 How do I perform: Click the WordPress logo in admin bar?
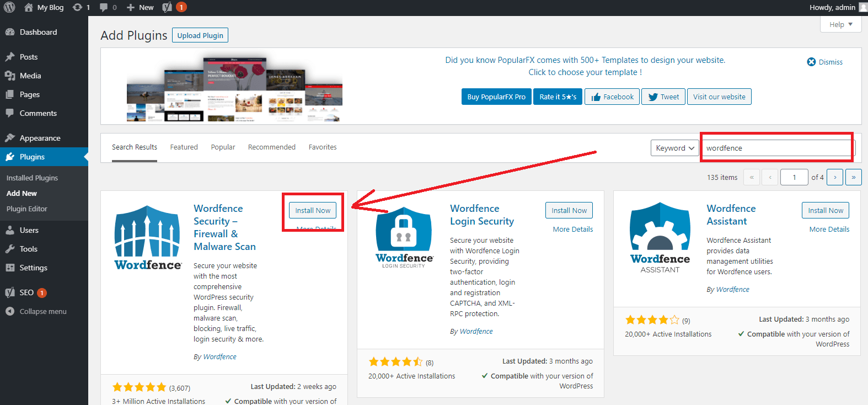pyautogui.click(x=9, y=7)
